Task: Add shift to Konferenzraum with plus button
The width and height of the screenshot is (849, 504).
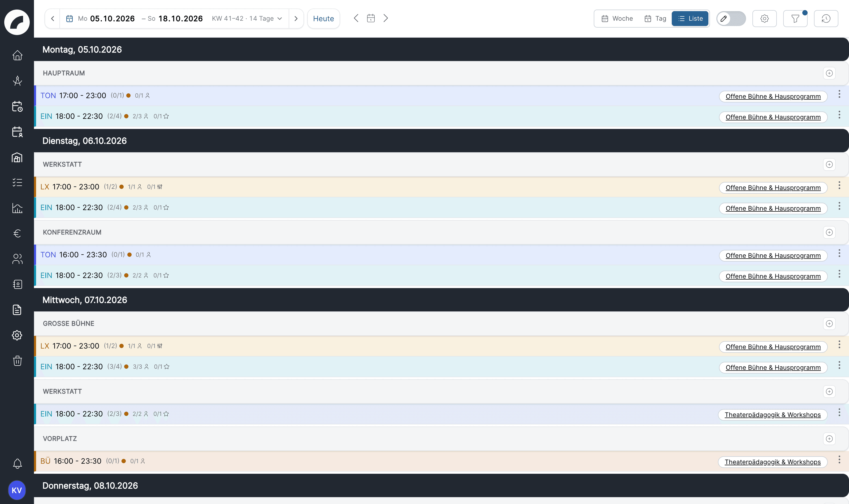Action: [x=829, y=232]
